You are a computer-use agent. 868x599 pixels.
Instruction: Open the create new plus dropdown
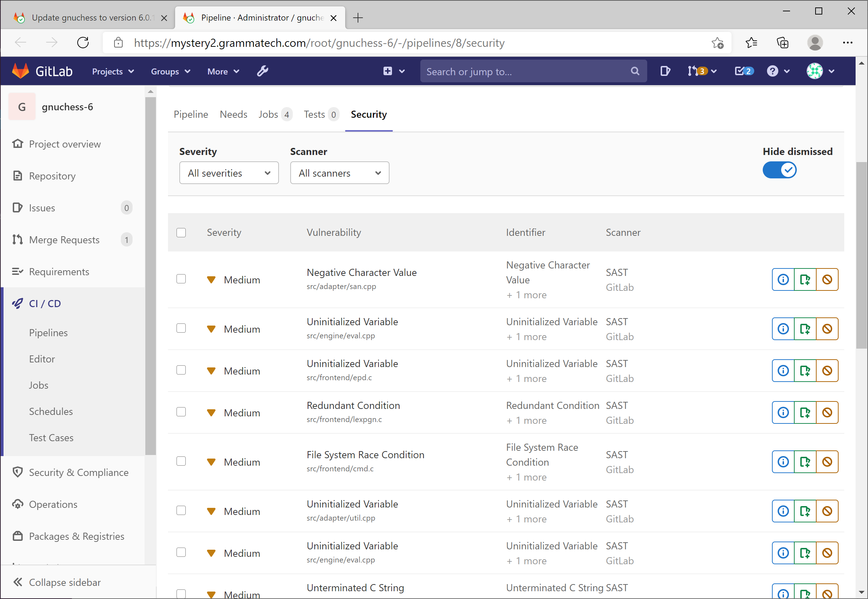pyautogui.click(x=394, y=71)
